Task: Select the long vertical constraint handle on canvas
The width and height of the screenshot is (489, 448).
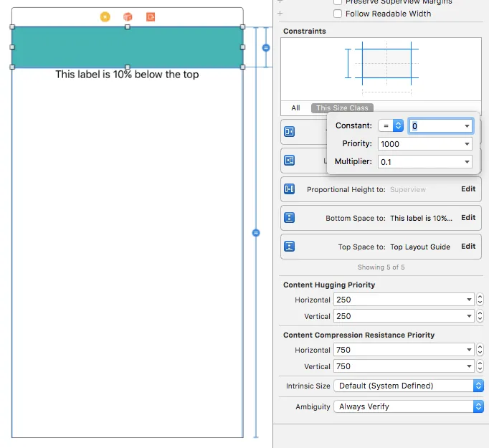Action: click(256, 233)
